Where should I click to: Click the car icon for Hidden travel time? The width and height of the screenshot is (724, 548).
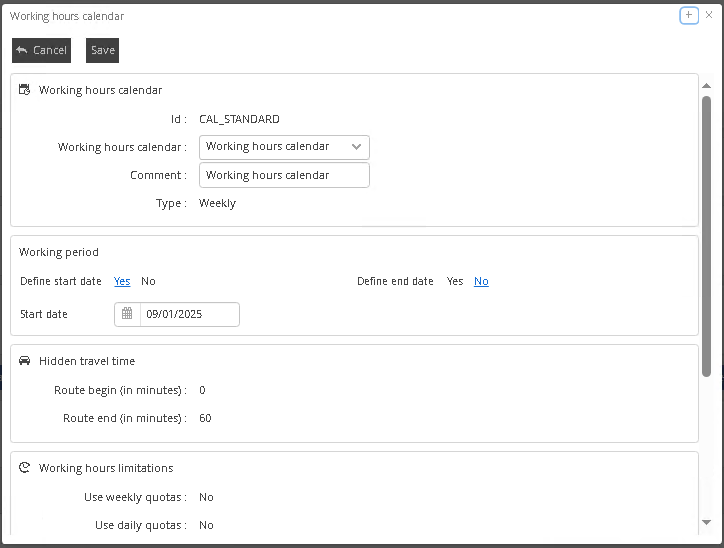25,361
